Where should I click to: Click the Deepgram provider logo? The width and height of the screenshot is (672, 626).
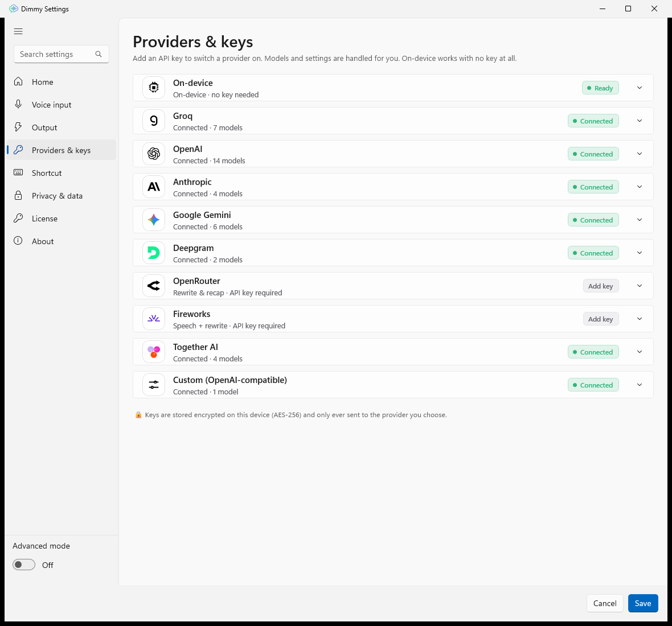coord(154,253)
